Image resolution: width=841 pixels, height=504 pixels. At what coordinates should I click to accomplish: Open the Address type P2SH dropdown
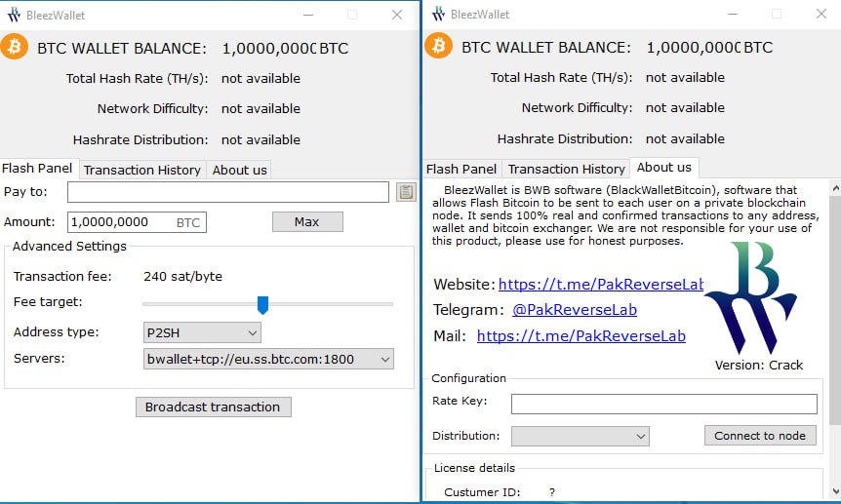(x=202, y=332)
